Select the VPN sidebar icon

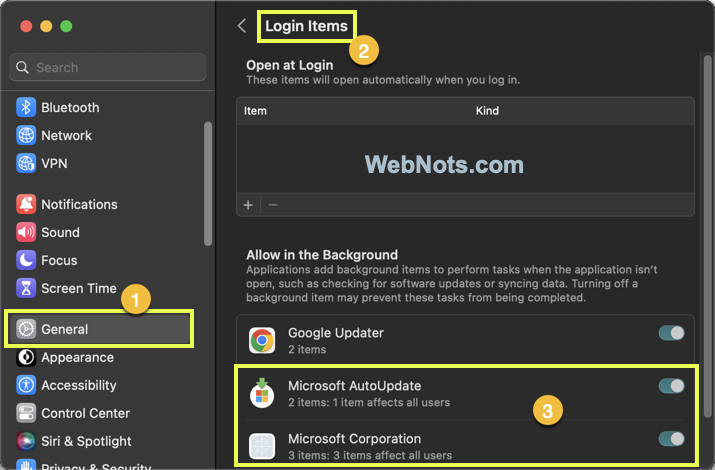(x=26, y=163)
